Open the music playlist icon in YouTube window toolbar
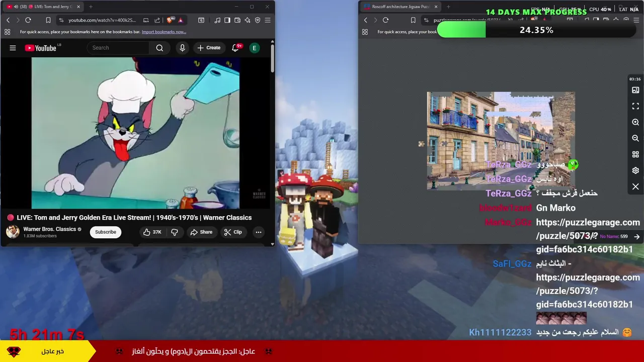Screen dimensions: 644x362 [x=217, y=20]
